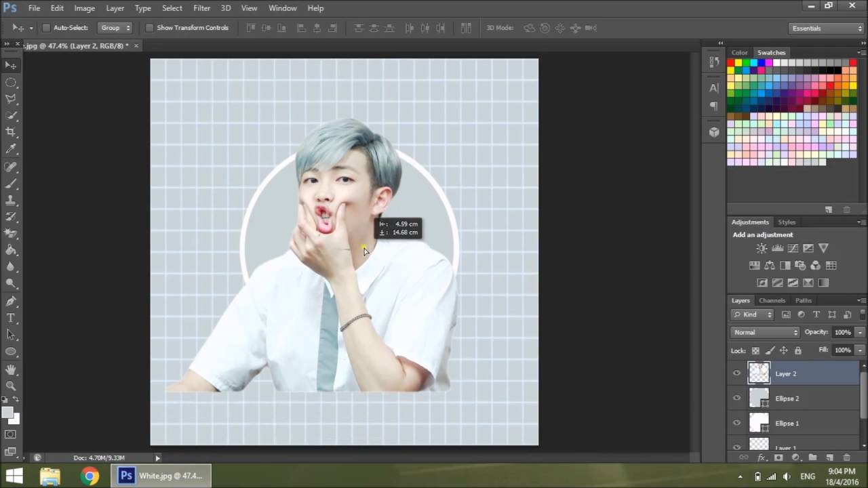Select the Crop tool
The image size is (868, 488).
click(11, 132)
